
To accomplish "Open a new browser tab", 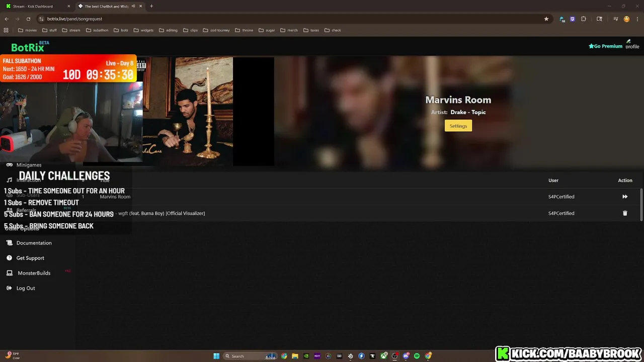I will (151, 6).
